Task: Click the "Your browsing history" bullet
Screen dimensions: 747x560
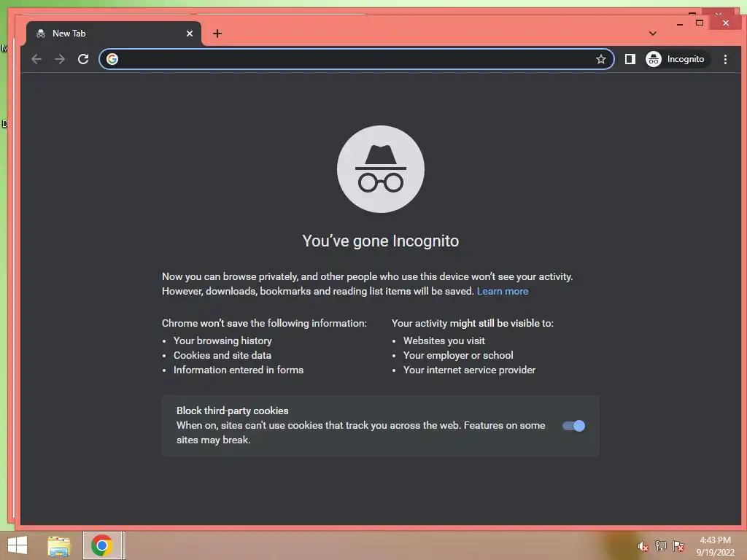Action: point(222,341)
